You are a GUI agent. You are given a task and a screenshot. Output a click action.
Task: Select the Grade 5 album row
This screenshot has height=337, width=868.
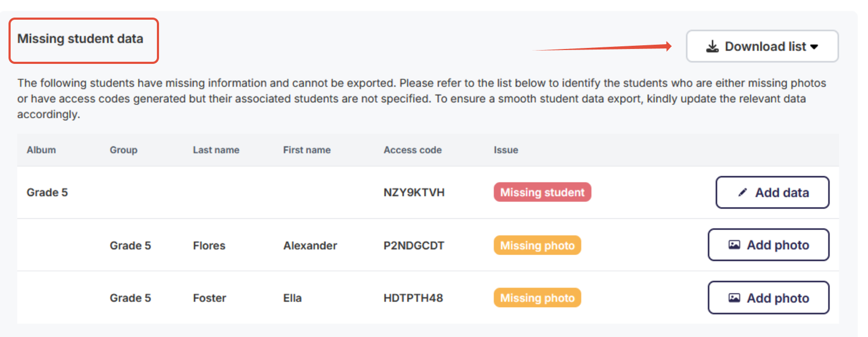click(x=47, y=192)
